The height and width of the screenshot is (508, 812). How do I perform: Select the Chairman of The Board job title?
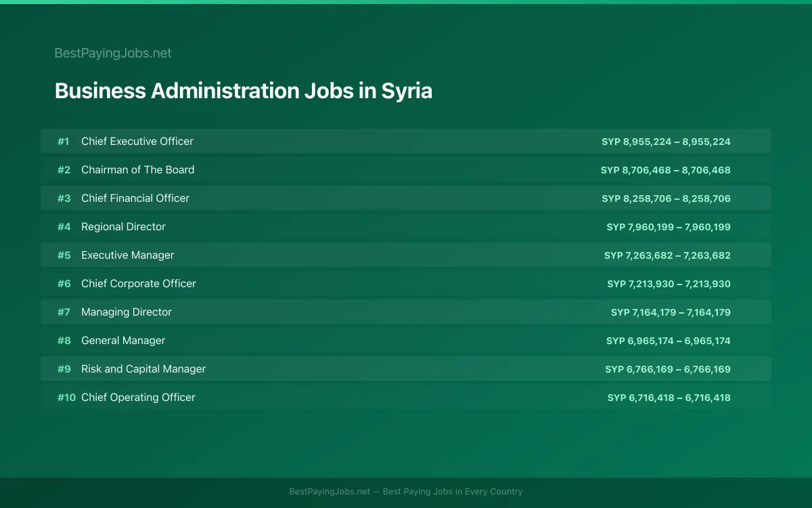point(138,169)
